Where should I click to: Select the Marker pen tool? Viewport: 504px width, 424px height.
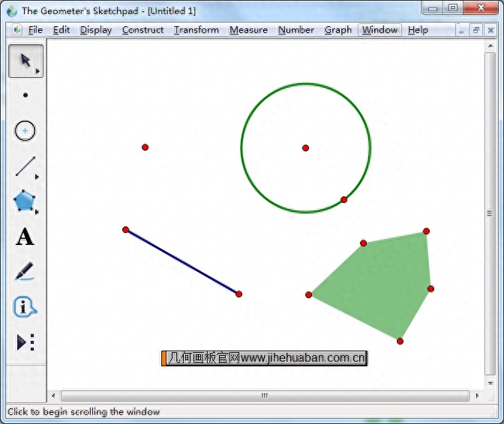pyautogui.click(x=25, y=271)
